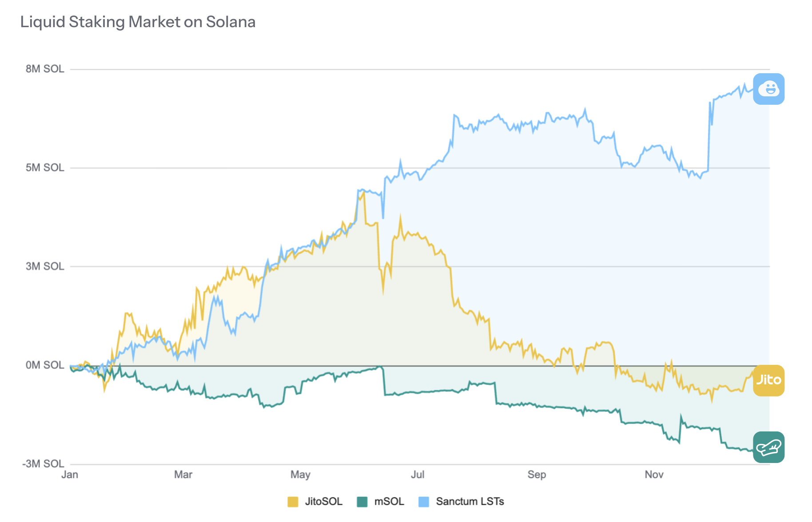This screenshot has width=812, height=522.
Task: Click the 5M SOL y-axis label
Action: (x=45, y=167)
